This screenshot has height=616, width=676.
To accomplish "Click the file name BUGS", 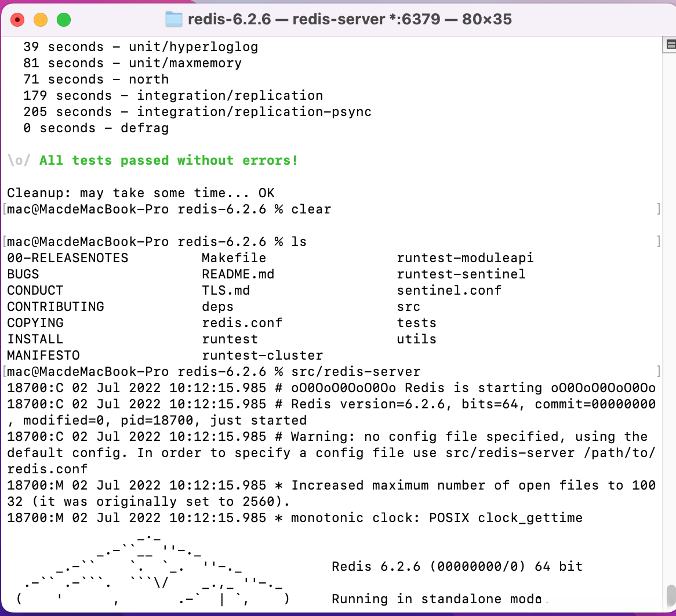I will 23,274.
